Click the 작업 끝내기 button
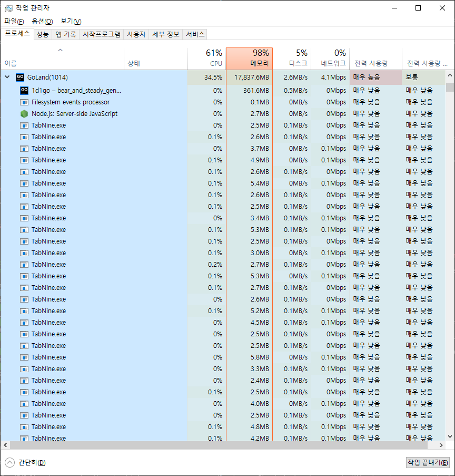Image resolution: width=455 pixels, height=476 pixels. (x=428, y=462)
